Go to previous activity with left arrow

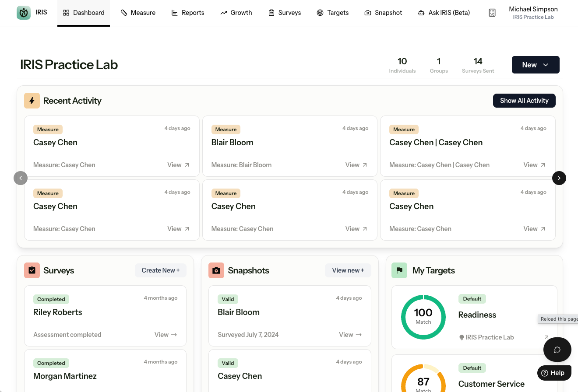21,178
